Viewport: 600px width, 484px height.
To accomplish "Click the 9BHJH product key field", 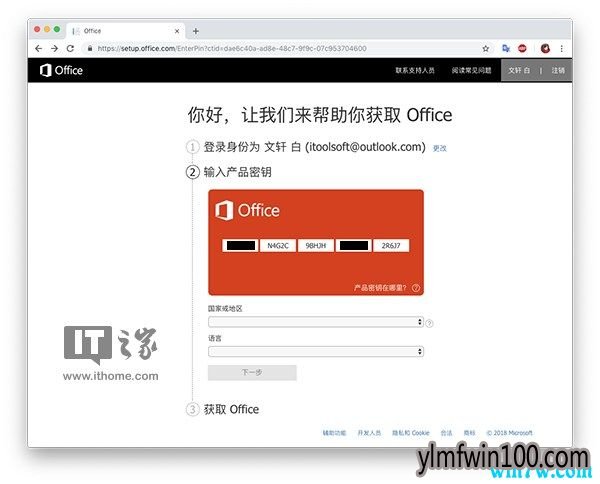I will coord(316,246).
